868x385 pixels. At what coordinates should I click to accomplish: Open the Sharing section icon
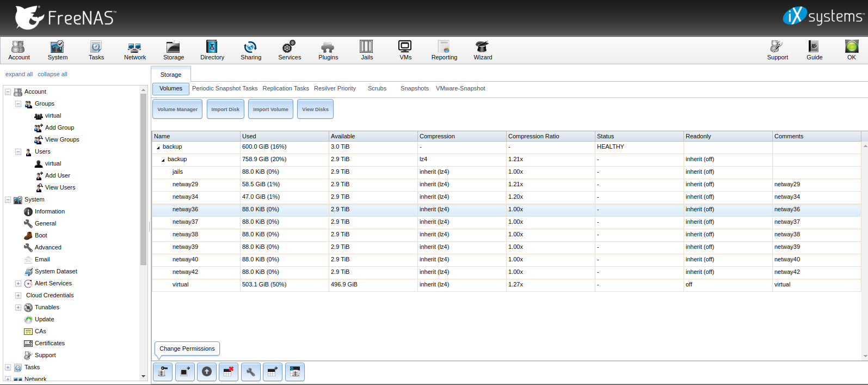pos(251,50)
